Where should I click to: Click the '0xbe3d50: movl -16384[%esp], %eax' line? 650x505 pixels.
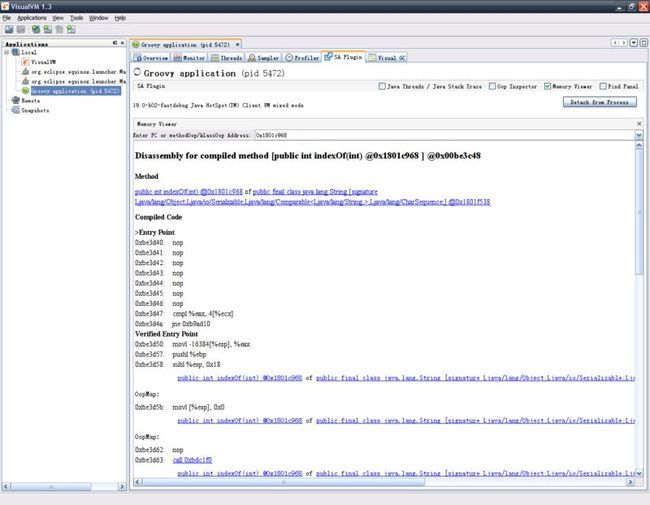click(192, 344)
